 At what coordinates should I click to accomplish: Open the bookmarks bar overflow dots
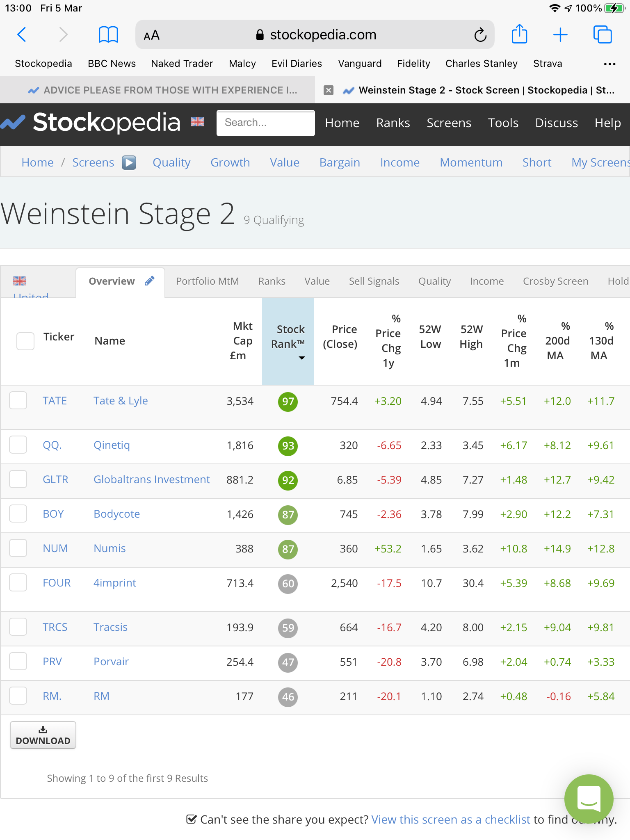(x=609, y=64)
